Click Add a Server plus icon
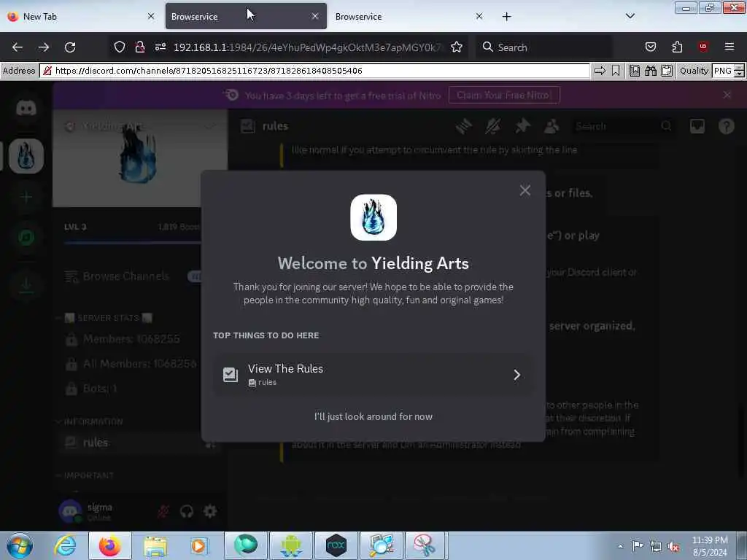747x560 pixels. tap(26, 197)
